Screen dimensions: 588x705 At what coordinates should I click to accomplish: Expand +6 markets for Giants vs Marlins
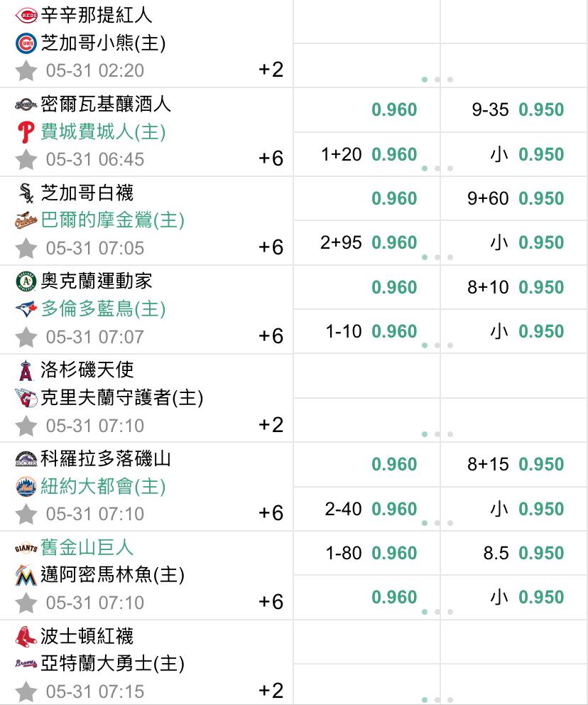[271, 602]
